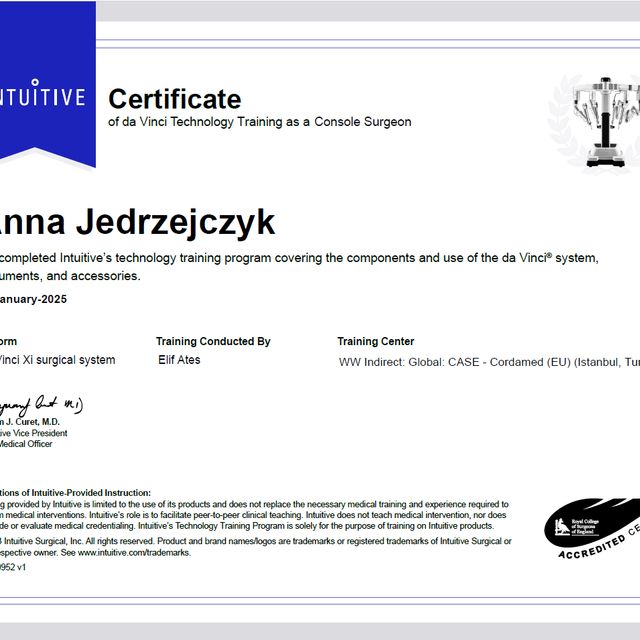
Task: Click the 'Training Center' label
Action: (x=376, y=341)
